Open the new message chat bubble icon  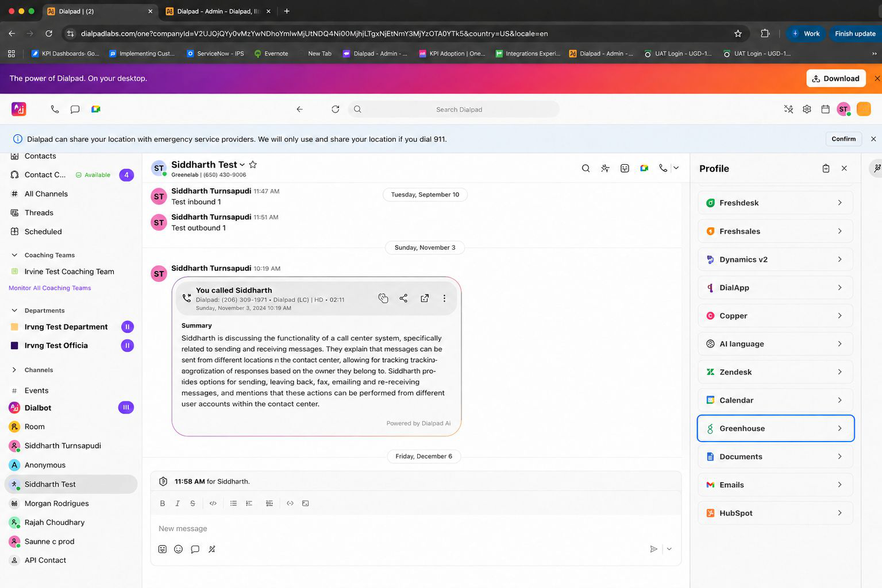(75, 109)
